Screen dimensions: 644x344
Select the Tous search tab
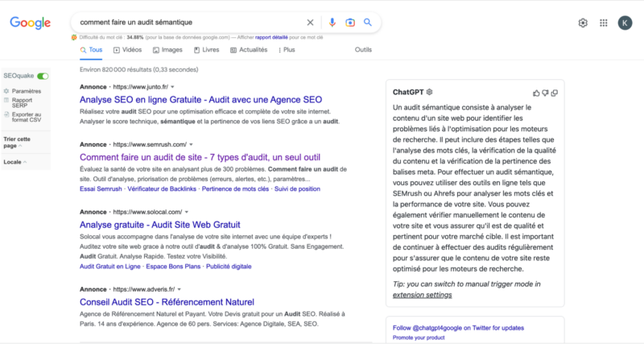coord(91,50)
